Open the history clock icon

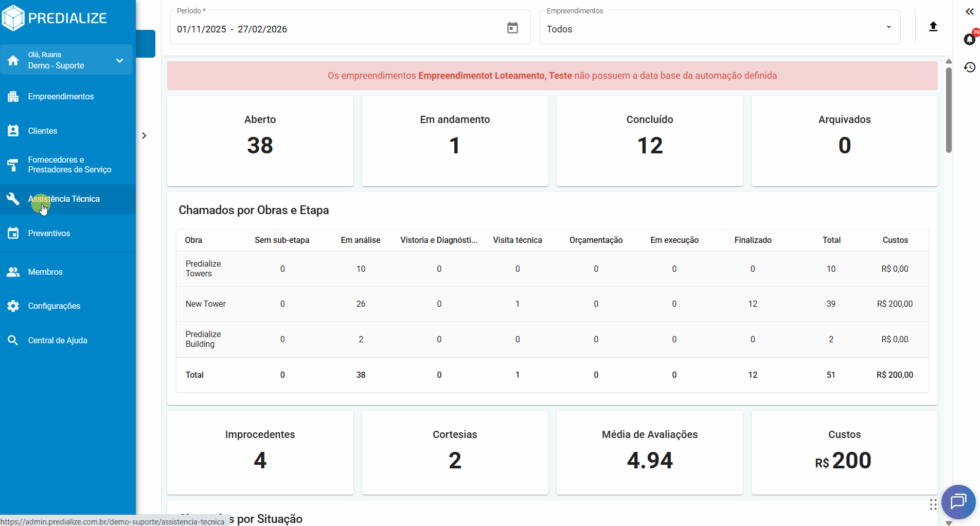pyautogui.click(x=970, y=67)
